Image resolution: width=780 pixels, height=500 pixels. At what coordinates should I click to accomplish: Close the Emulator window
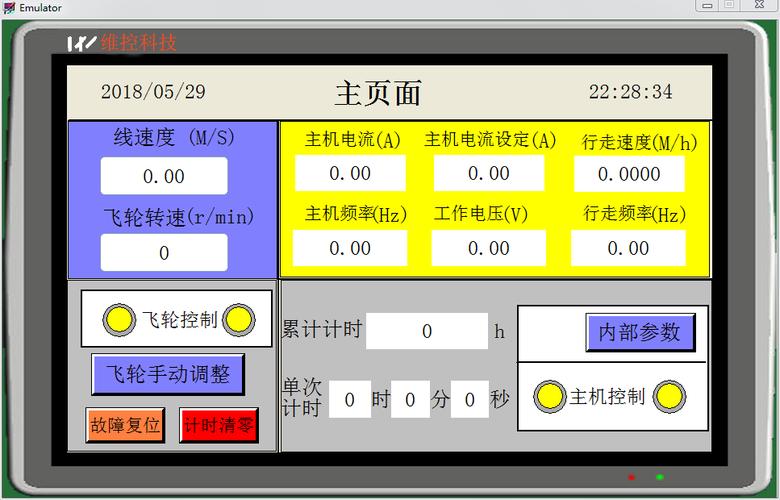click(760, 5)
